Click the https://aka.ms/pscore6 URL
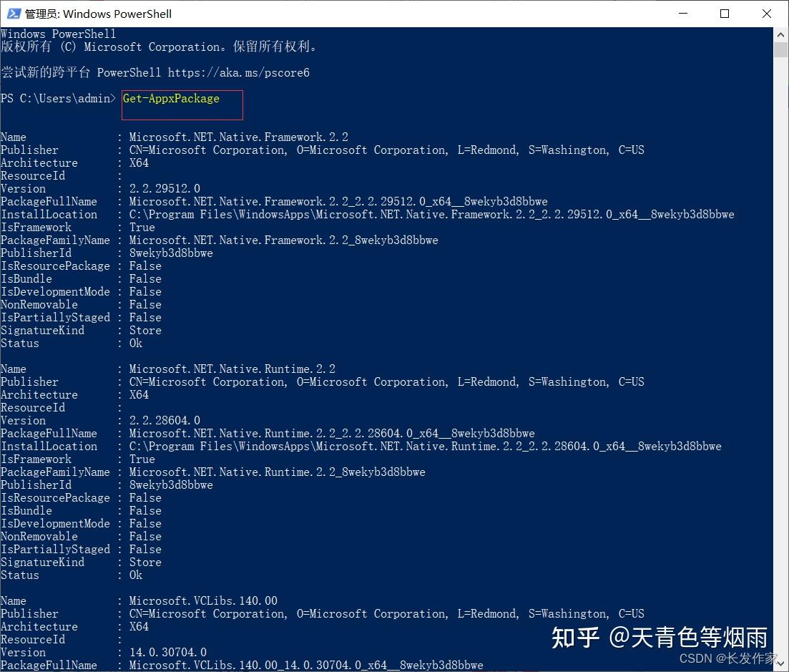 pyautogui.click(x=238, y=73)
